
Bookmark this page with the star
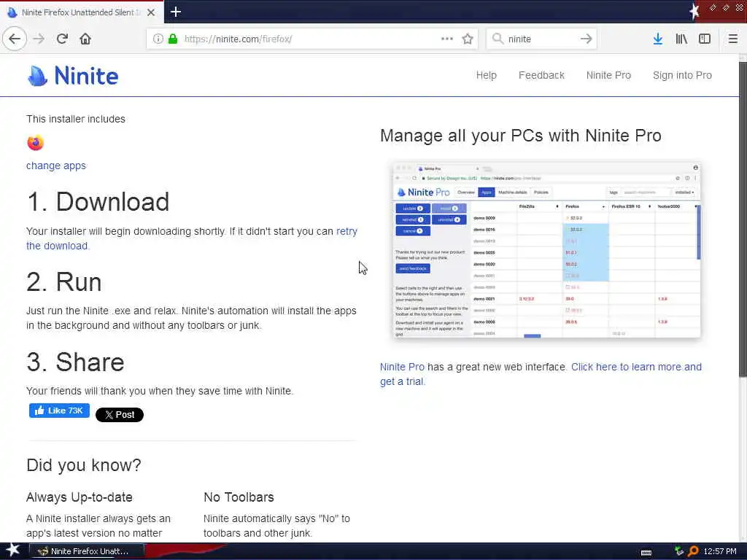point(468,39)
